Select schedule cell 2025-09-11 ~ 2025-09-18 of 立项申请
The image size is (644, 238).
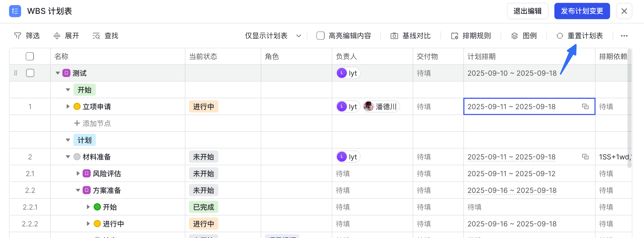pyautogui.click(x=529, y=106)
